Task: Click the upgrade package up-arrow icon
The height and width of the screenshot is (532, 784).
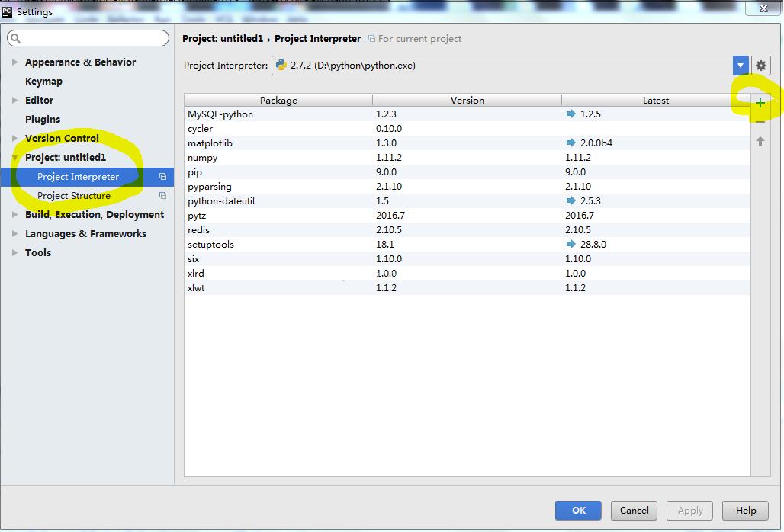Action: (x=760, y=141)
